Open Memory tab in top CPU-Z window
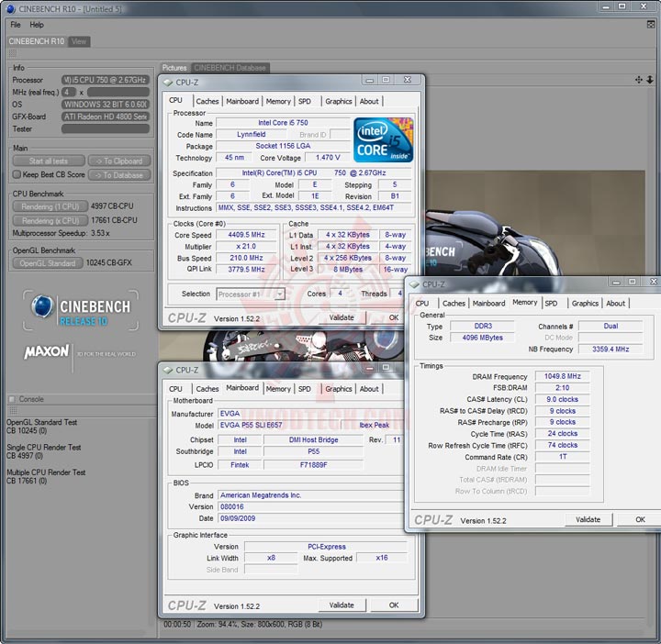This screenshot has height=644, width=661. pos(278,101)
